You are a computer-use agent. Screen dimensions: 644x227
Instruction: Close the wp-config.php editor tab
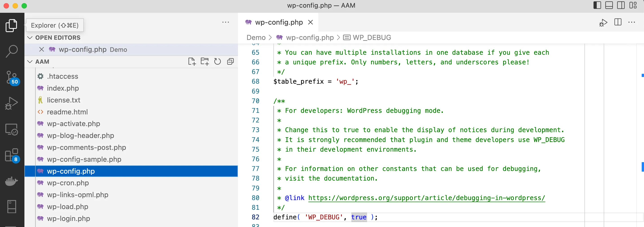coord(311,22)
